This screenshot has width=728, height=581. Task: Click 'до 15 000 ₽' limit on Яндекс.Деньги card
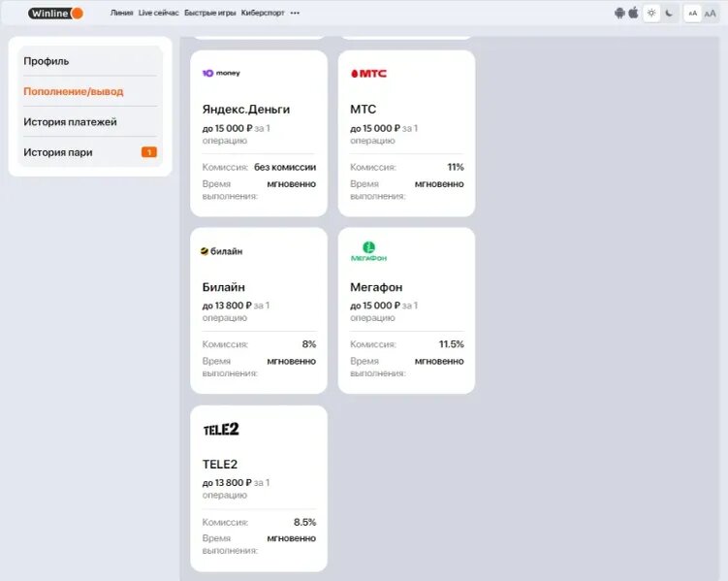click(227, 128)
